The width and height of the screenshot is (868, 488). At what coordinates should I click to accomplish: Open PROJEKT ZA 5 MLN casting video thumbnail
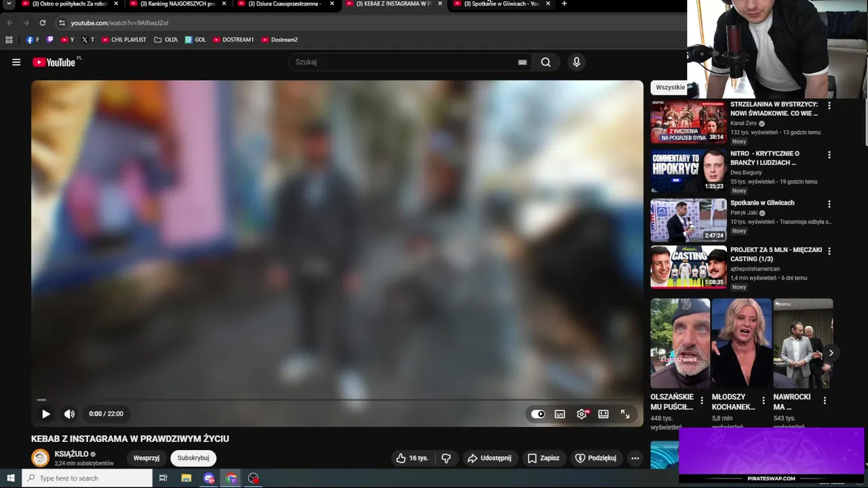coord(688,267)
